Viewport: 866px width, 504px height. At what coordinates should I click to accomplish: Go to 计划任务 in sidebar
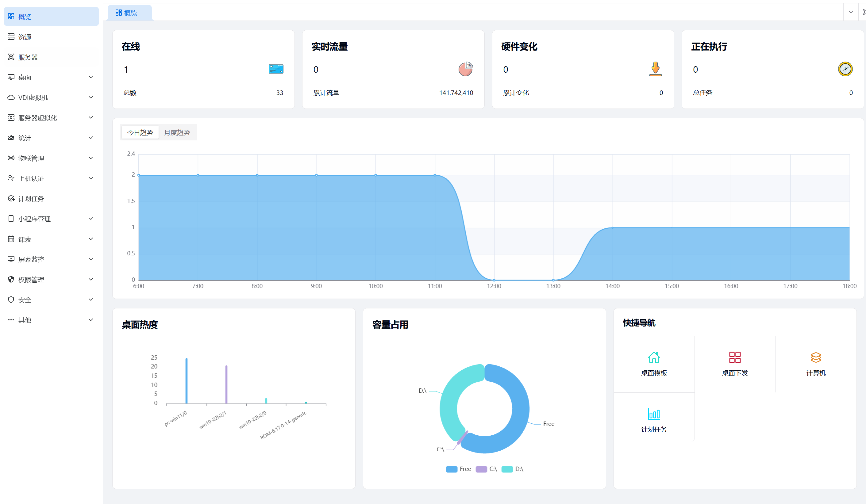(x=31, y=199)
